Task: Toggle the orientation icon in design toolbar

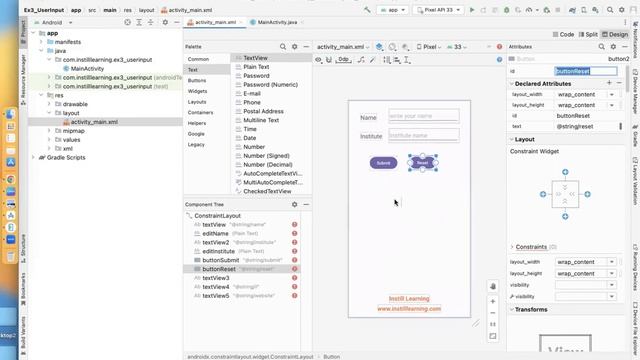Action: [x=392, y=47]
